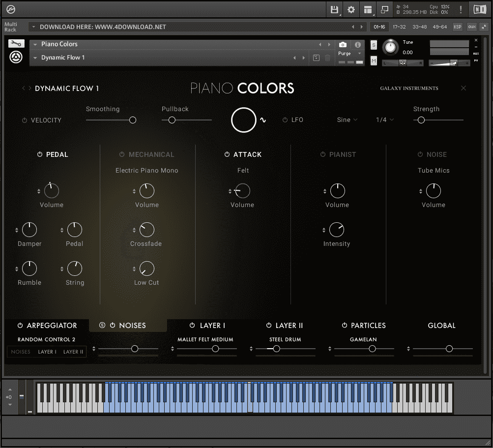Click Pullback slider handle

pos(172,120)
